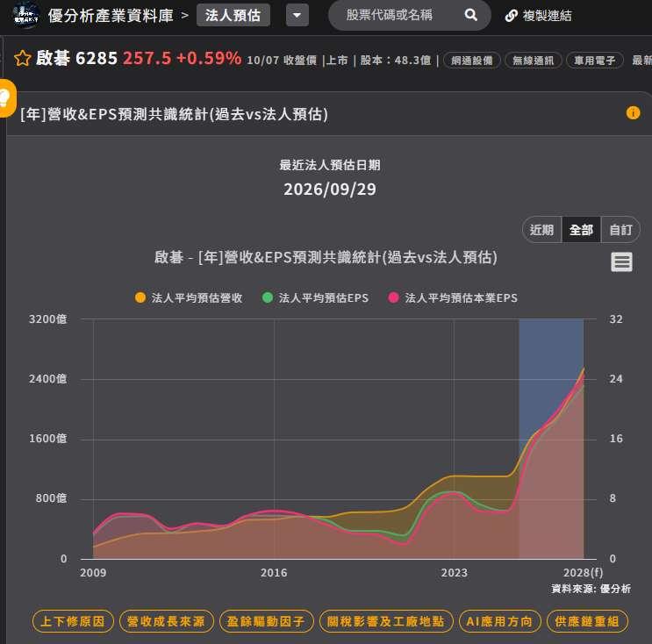Click the site logo avatar
Image resolution: width=652 pixels, height=644 pixels.
tap(25, 16)
